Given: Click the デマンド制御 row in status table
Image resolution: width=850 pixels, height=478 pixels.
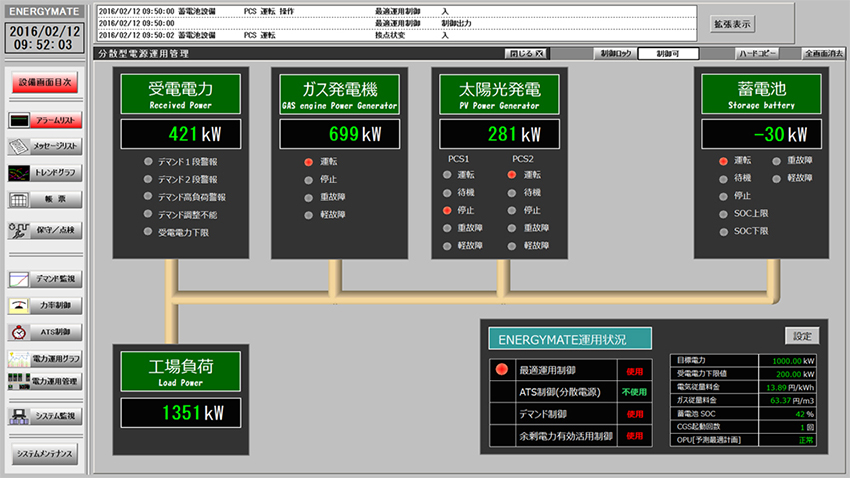Looking at the screenshot, I should 570,414.
